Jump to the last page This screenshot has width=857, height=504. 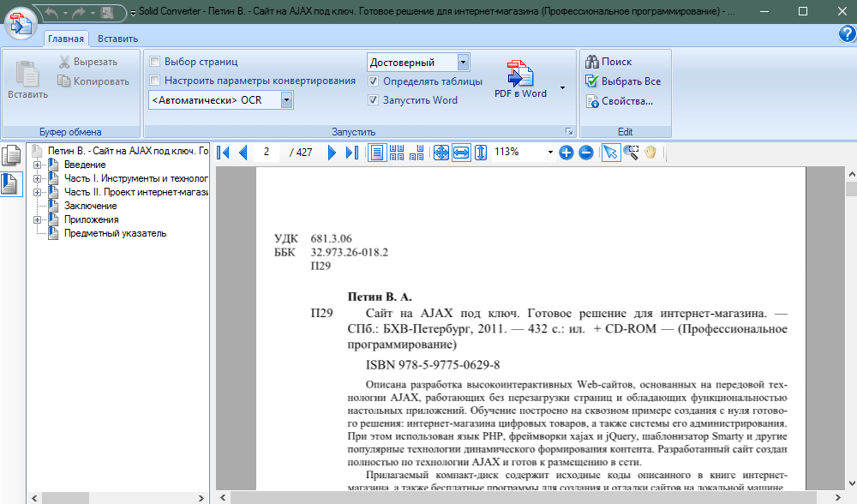(x=351, y=153)
